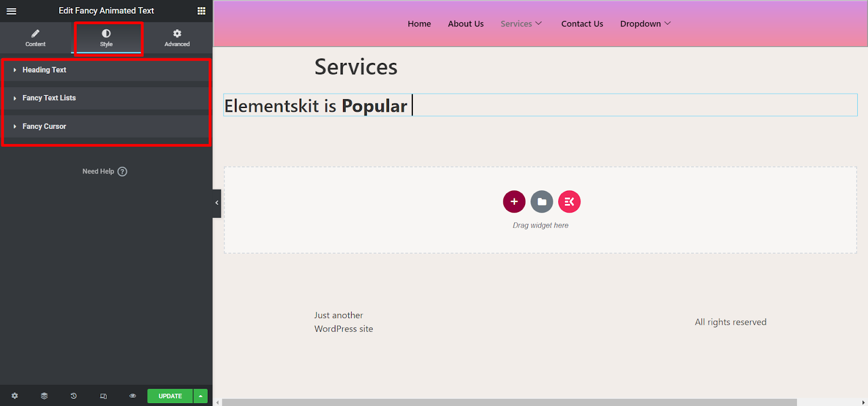The image size is (868, 406).
Task: Open Contact Us menu item
Action: click(582, 24)
